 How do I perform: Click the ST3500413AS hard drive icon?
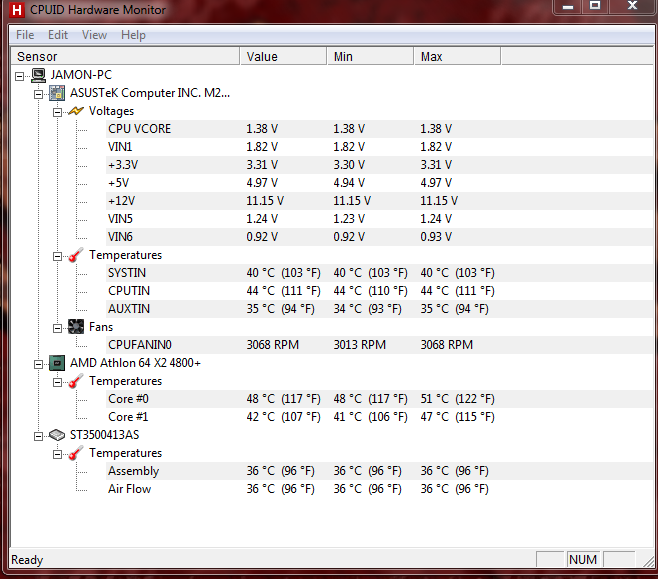pyautogui.click(x=57, y=435)
